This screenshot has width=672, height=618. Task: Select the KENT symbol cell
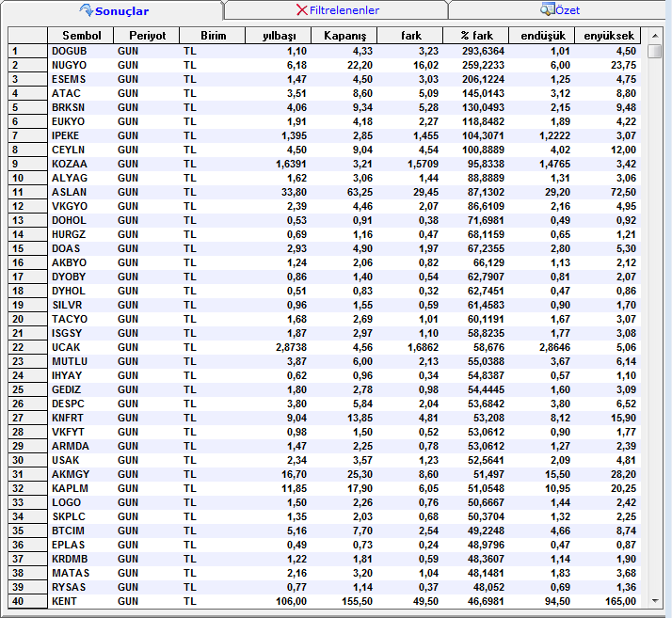[x=81, y=601]
